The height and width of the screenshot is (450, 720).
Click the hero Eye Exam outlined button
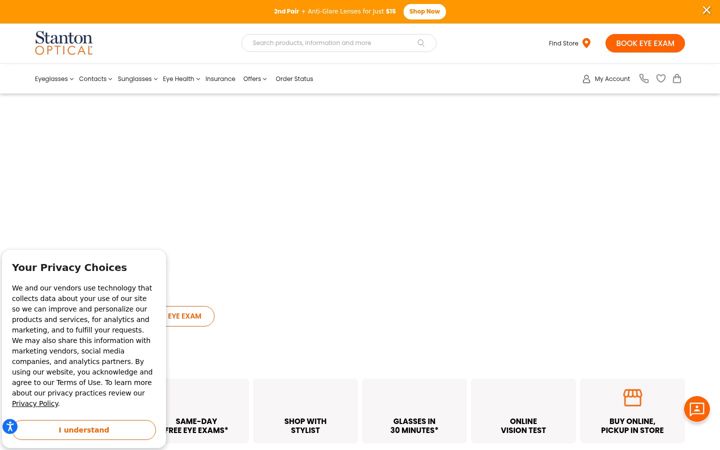point(188,316)
